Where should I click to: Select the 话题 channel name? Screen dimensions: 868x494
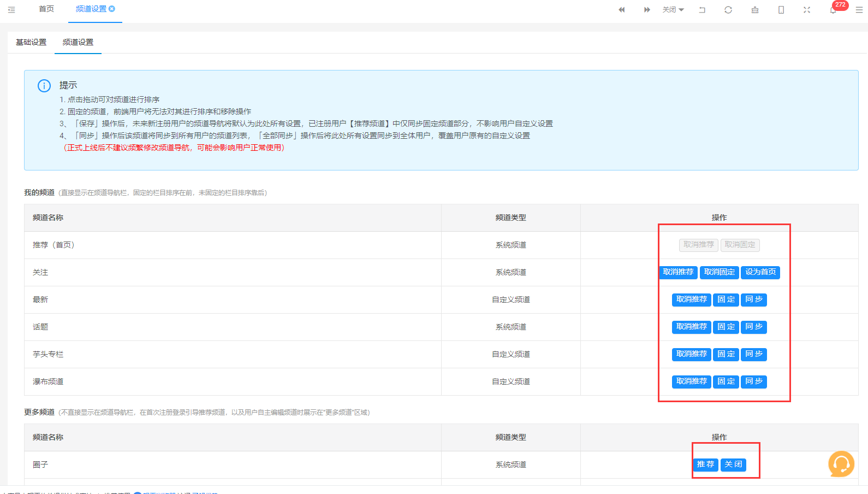pos(40,327)
